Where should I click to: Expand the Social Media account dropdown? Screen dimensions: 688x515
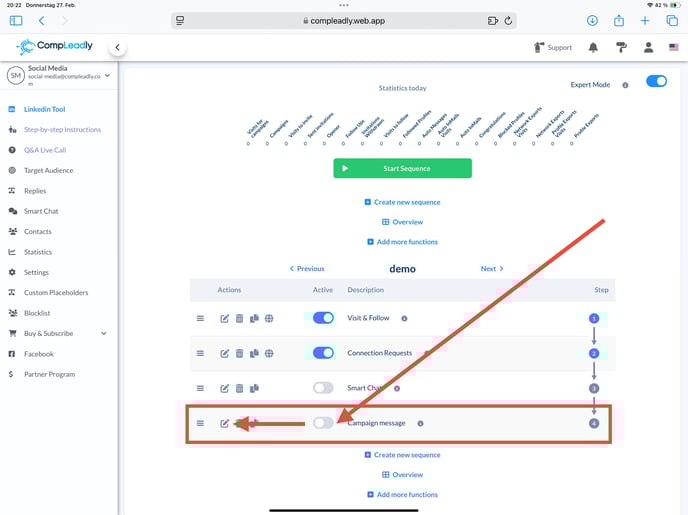coord(107,74)
